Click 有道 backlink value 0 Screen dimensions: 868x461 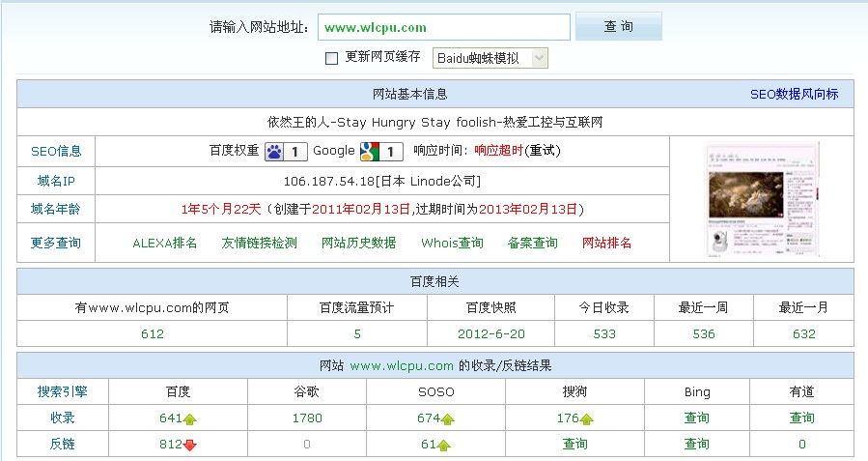802,445
